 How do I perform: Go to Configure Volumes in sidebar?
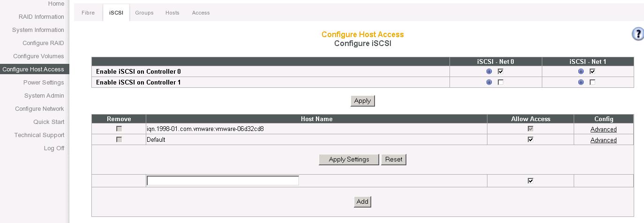point(38,56)
